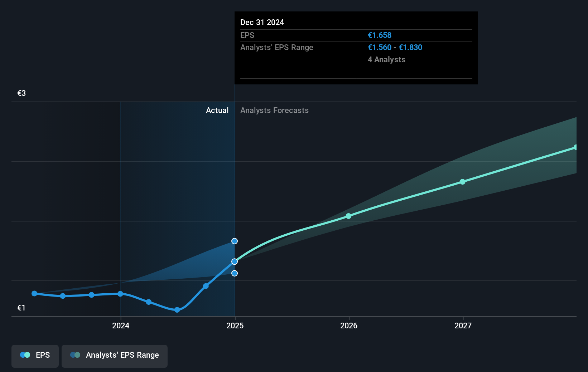Viewport: 588px width, 372px height.
Task: Click the teal Analysts' EPS Range legend dots
Action: (75, 355)
